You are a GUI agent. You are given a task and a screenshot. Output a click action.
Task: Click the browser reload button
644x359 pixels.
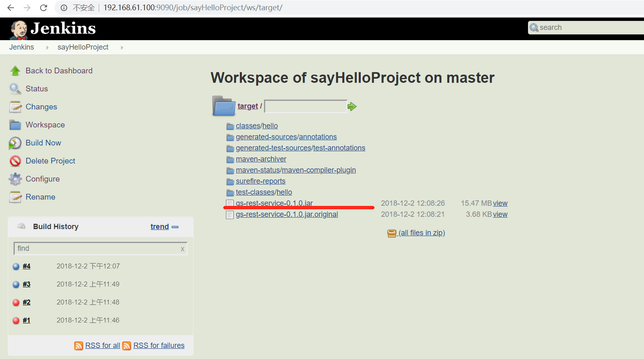[43, 8]
